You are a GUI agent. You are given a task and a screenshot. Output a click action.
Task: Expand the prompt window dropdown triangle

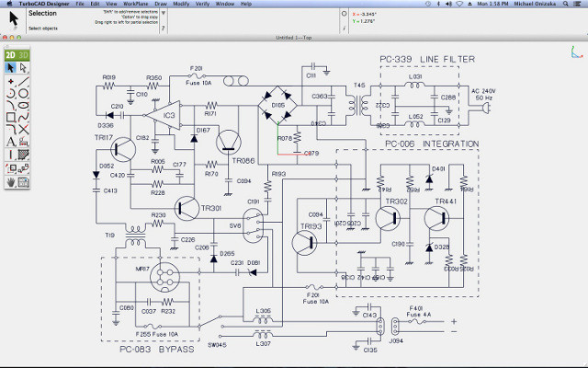[x=164, y=13]
